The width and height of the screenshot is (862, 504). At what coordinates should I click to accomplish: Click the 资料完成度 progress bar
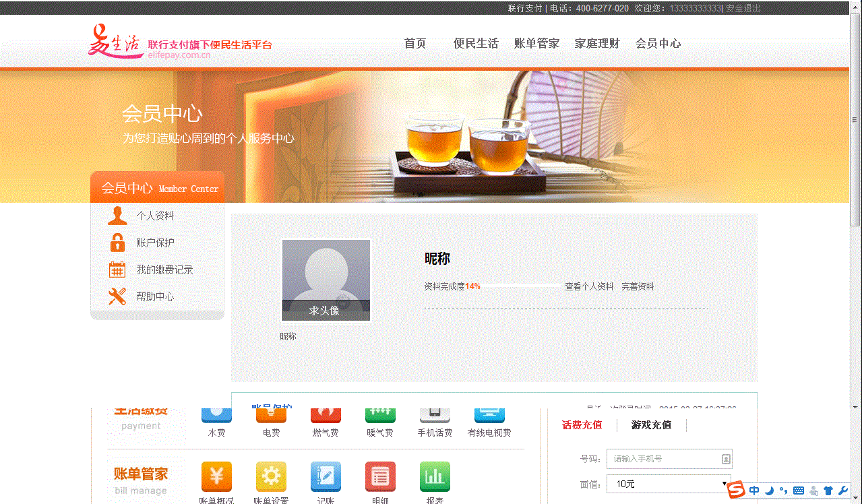520,286
